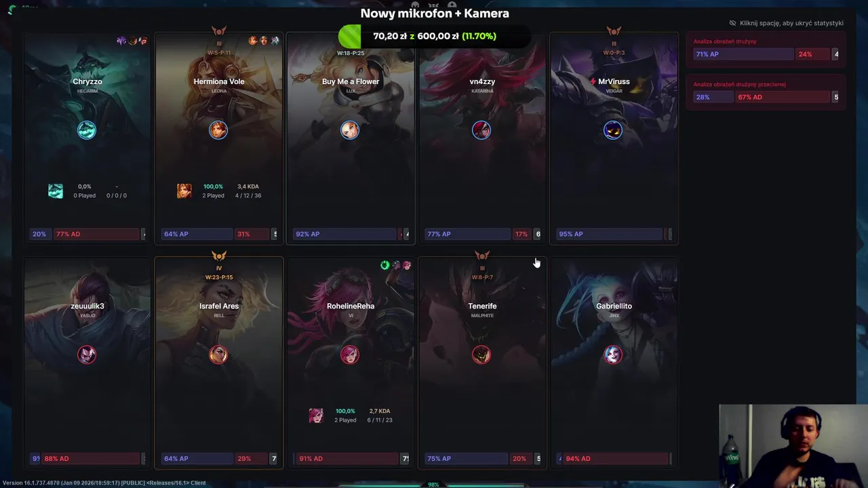This screenshot has height=488, width=868.
Task: Click the Leona played-champion stats thumbnail
Action: coord(184,191)
